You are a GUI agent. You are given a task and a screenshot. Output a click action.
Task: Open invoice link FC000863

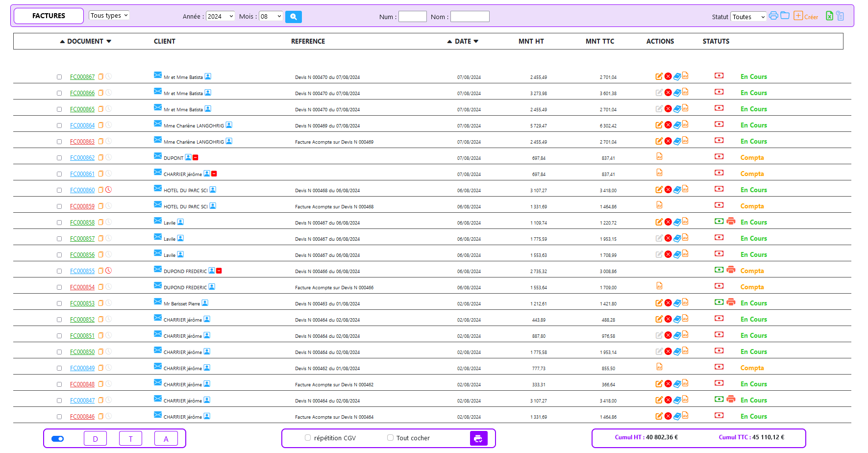(82, 142)
